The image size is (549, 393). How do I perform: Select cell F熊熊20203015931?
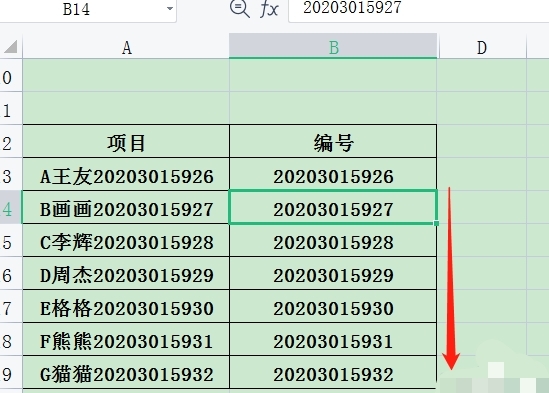coord(126,340)
